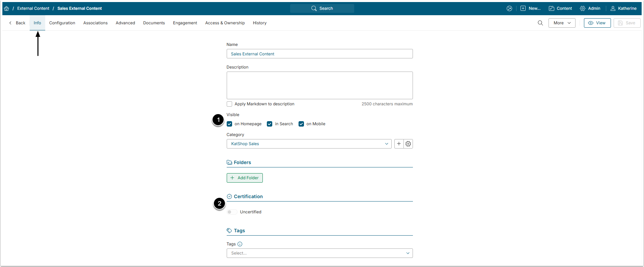Switch to the Configuration tab
The image size is (644, 267).
tap(62, 23)
